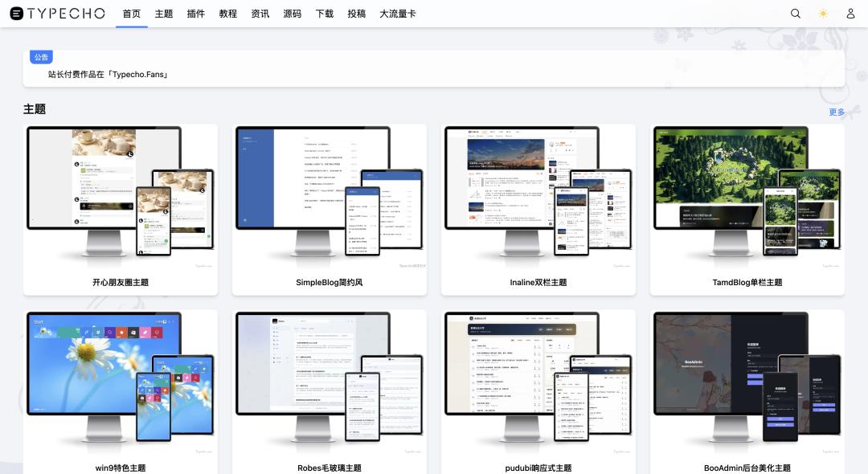Open the 下载 menu item
Screen dimensions: 868x474
(325, 14)
